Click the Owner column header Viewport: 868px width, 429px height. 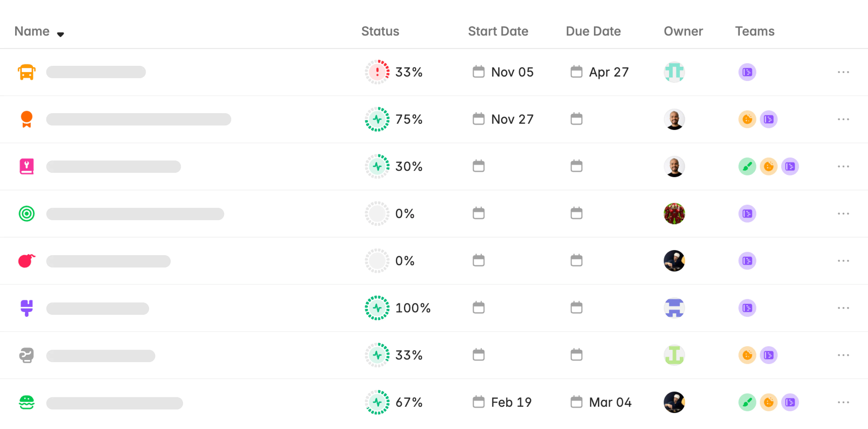pyautogui.click(x=683, y=31)
